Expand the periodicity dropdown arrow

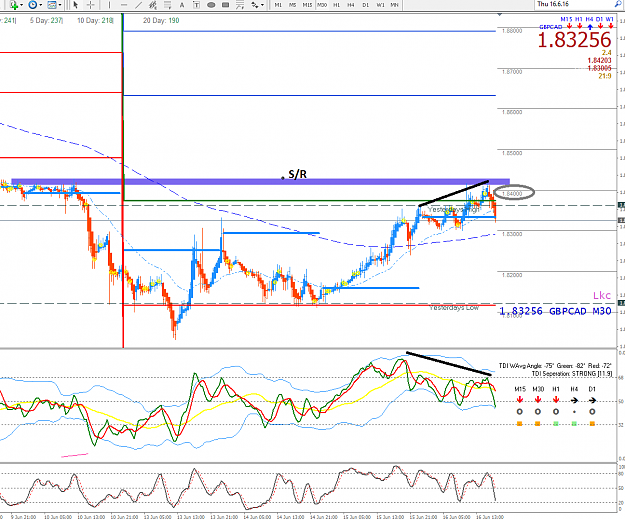pyautogui.click(x=41, y=5)
